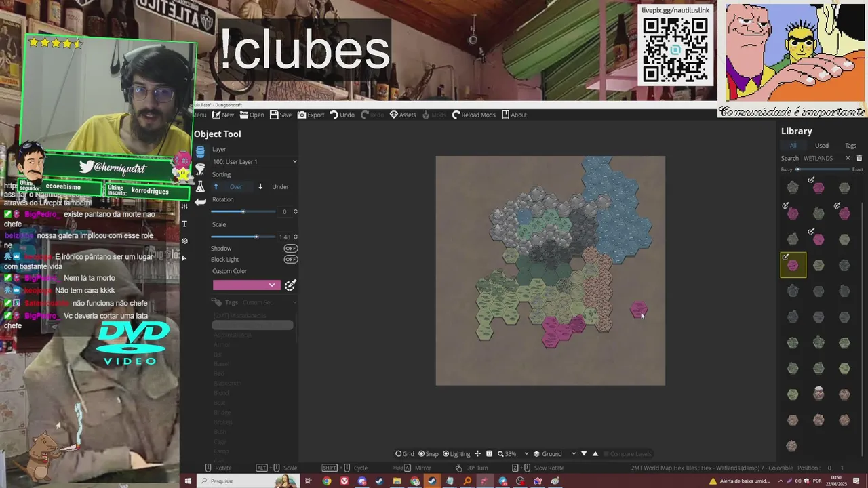
Task: Click the Fuzzy to Exact search slider
Action: point(822,169)
